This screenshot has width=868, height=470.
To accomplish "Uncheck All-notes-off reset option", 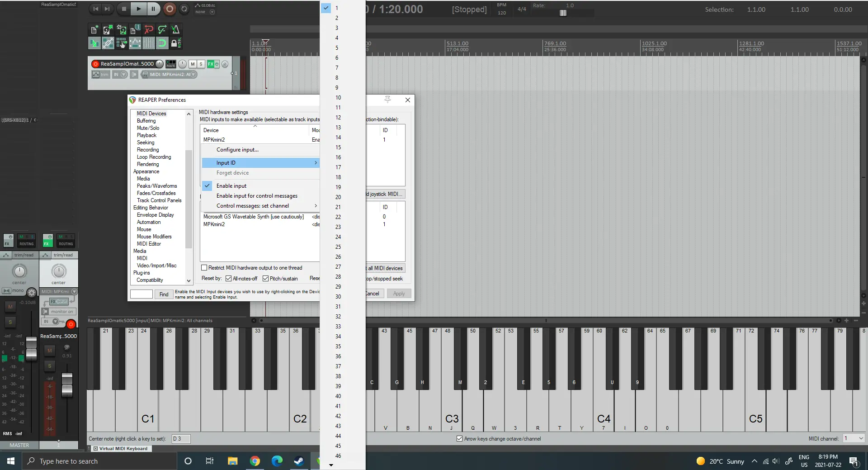I will (229, 279).
